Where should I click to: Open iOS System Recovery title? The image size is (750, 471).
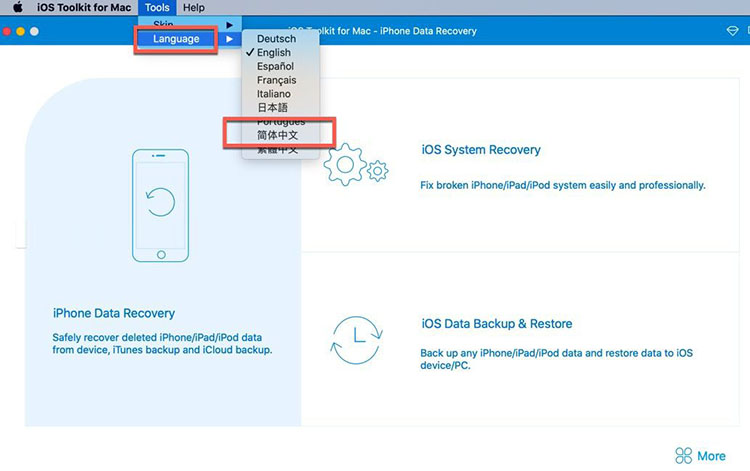tap(481, 150)
